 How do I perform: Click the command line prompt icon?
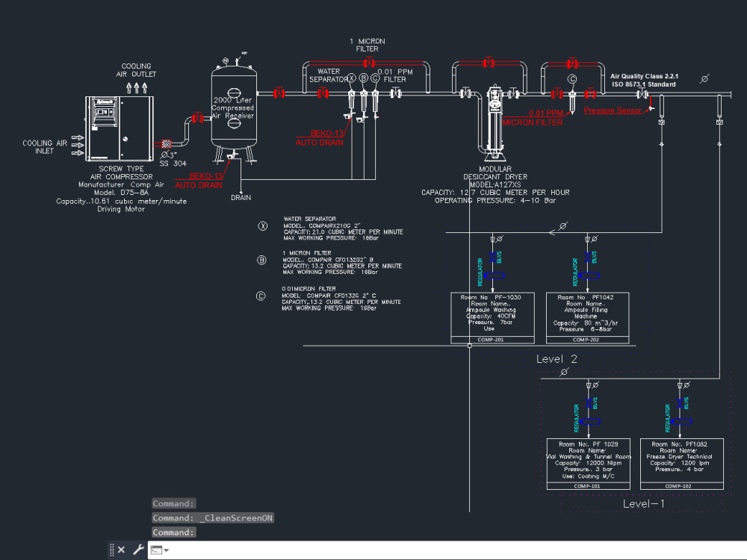[155, 550]
